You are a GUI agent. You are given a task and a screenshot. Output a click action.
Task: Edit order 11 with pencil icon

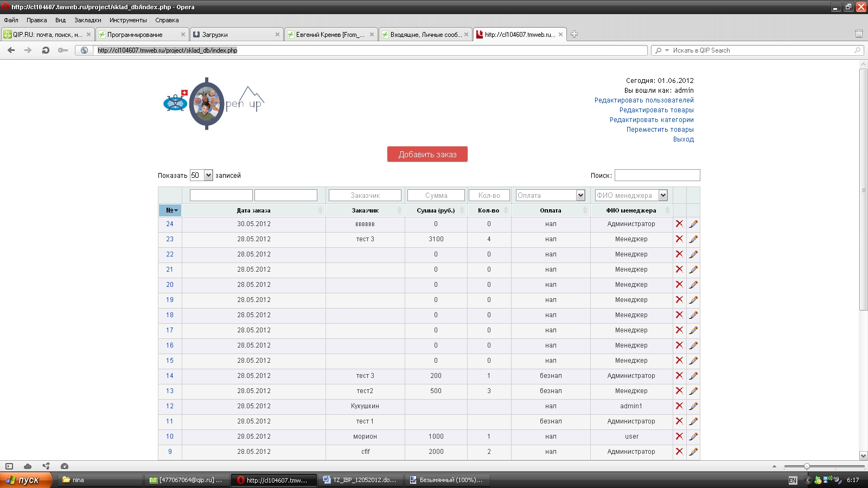click(693, 421)
